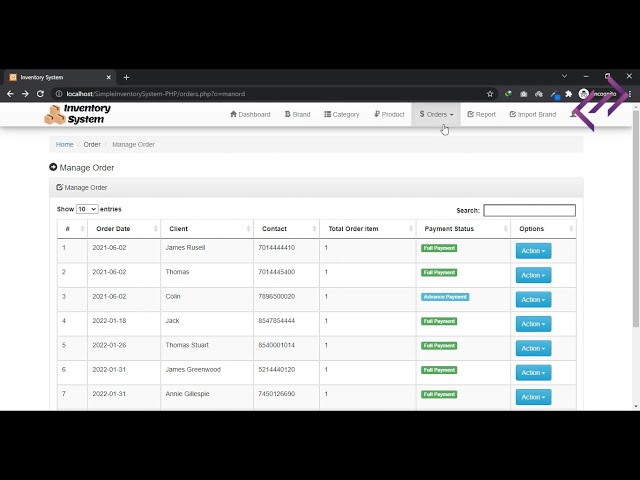This screenshot has height=480, width=640.
Task: Open the Brand menu item
Action: point(298,114)
